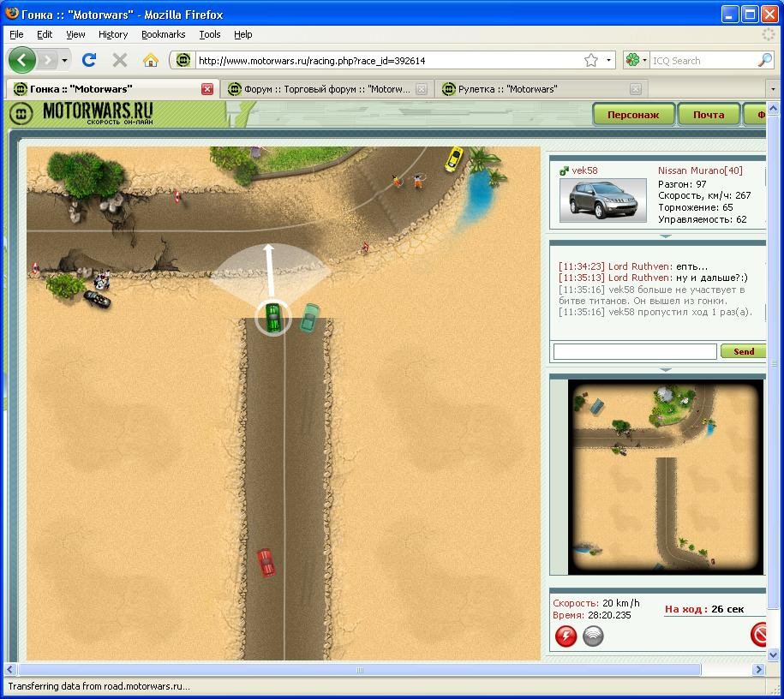This screenshot has height=699, width=784.
Task: Click the page scroll-up arrow
Action: click(773, 108)
